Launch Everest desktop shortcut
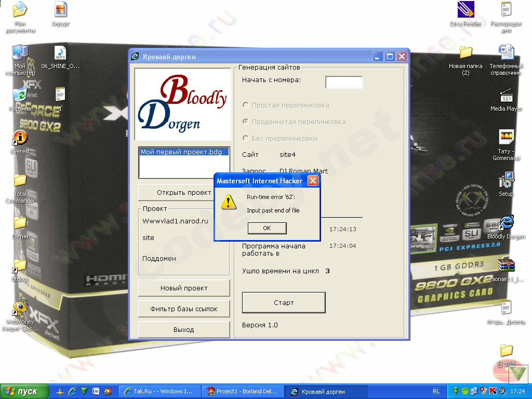This screenshot has width=532, height=399. 20,142
